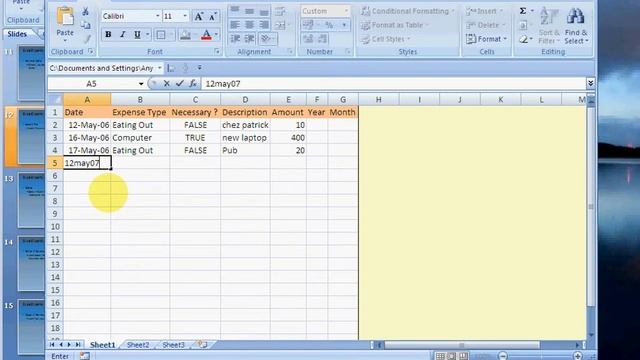This screenshot has height=360, width=640.
Task: Open the Calibri font name dropdown
Action: tap(158, 16)
